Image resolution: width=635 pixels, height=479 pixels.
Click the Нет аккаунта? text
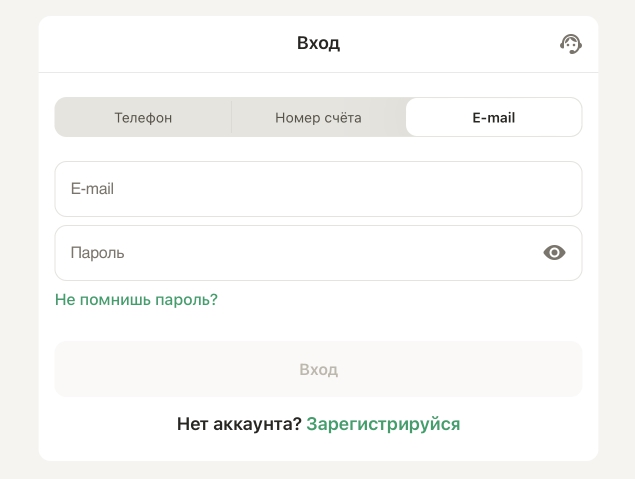pyautogui.click(x=239, y=424)
